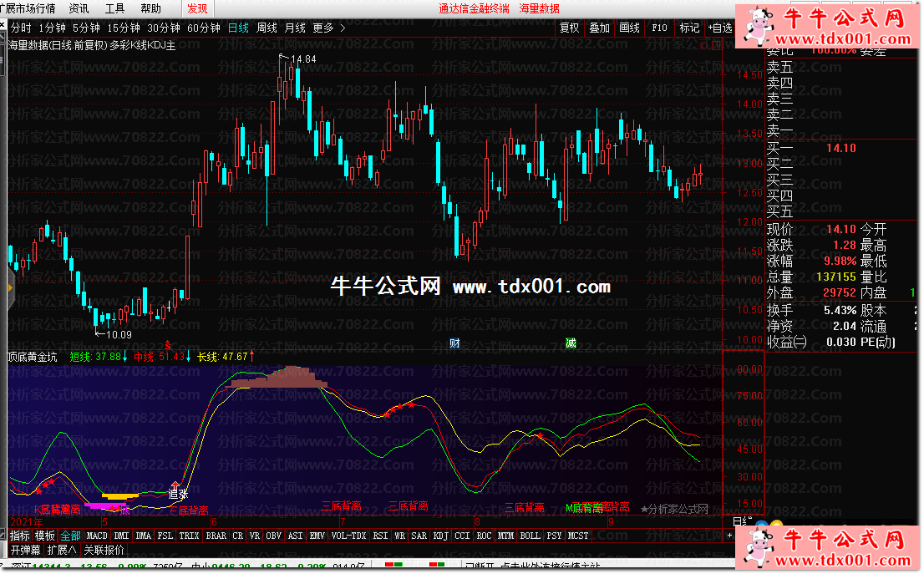Switch indicator to RSI
Screen dimensions: 924x574
pos(381,536)
